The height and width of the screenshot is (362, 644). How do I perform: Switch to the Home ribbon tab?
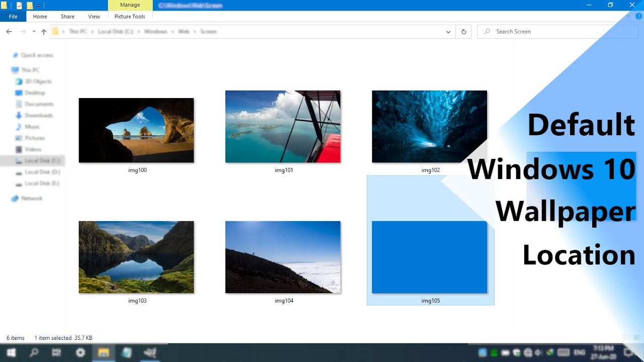pyautogui.click(x=40, y=17)
